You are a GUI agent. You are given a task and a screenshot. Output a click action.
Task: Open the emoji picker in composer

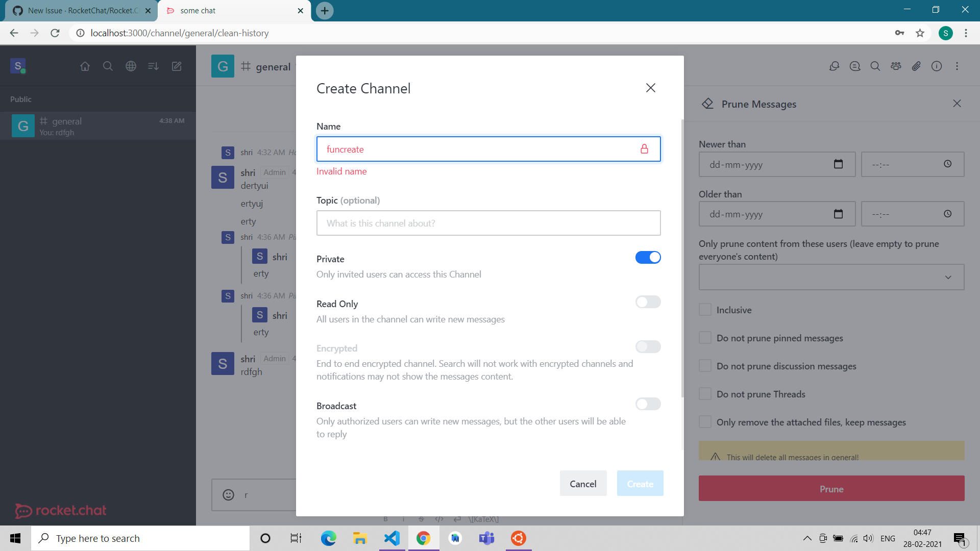228,495
